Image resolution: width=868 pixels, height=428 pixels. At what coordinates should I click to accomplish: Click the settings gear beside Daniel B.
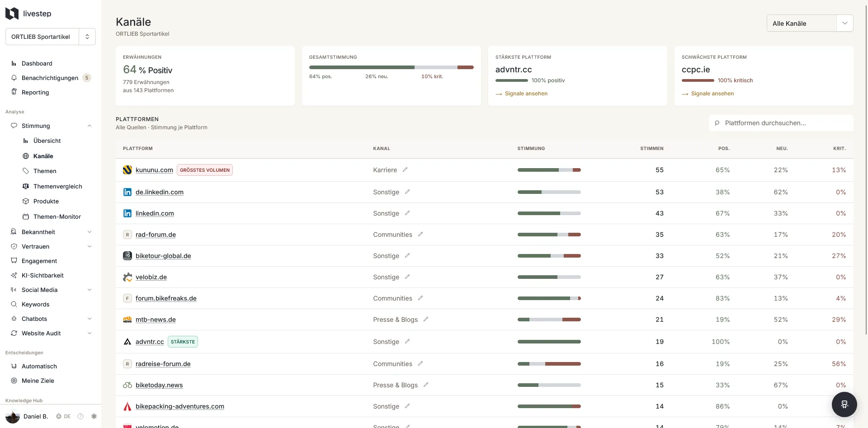coord(94,416)
